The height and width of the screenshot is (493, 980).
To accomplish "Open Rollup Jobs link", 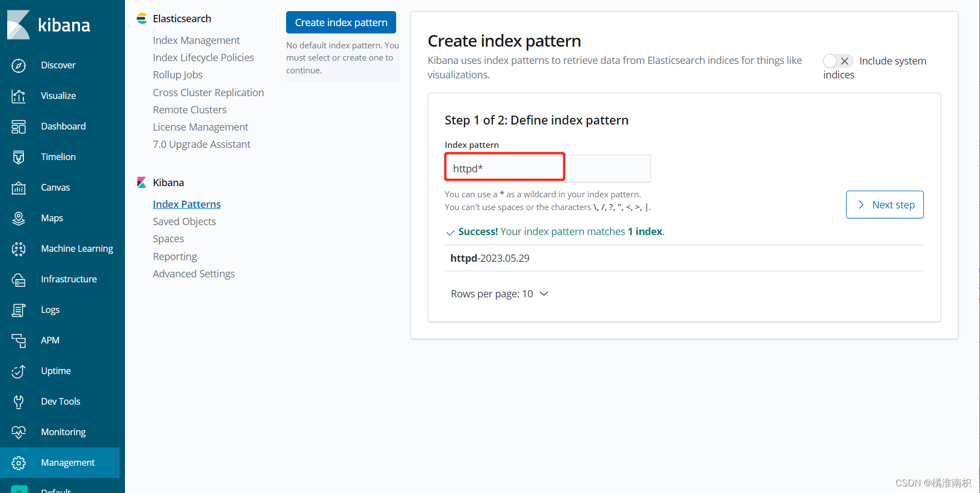I will coord(178,74).
